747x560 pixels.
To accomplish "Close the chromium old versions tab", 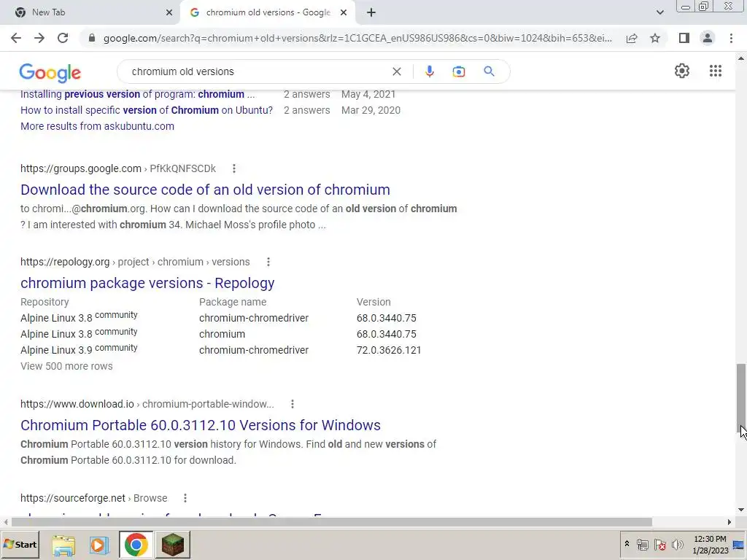I will tap(344, 12).
